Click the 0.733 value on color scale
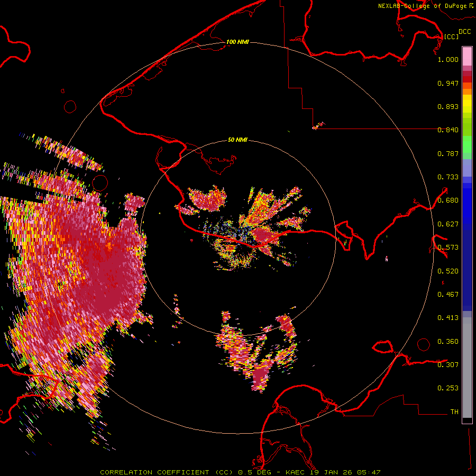 coord(448,177)
